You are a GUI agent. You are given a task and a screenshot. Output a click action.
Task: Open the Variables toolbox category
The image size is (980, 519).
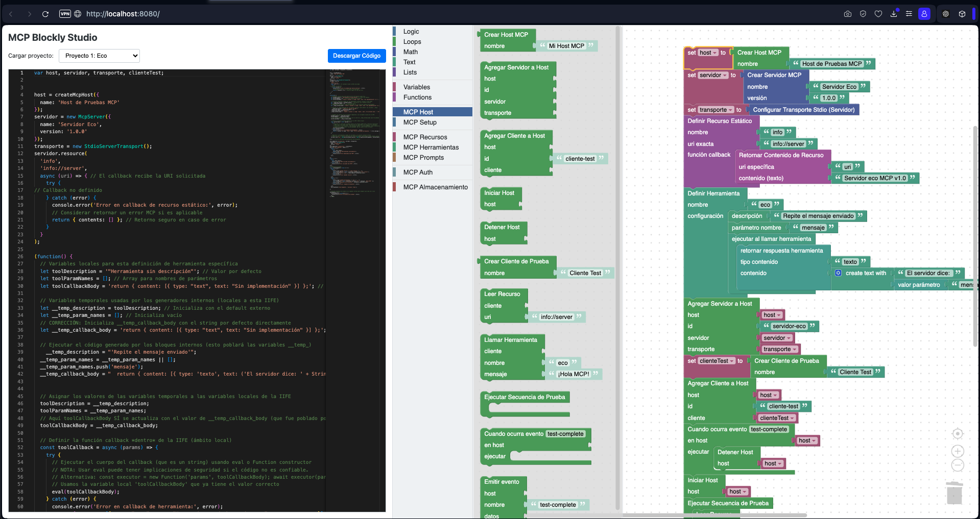[417, 87]
